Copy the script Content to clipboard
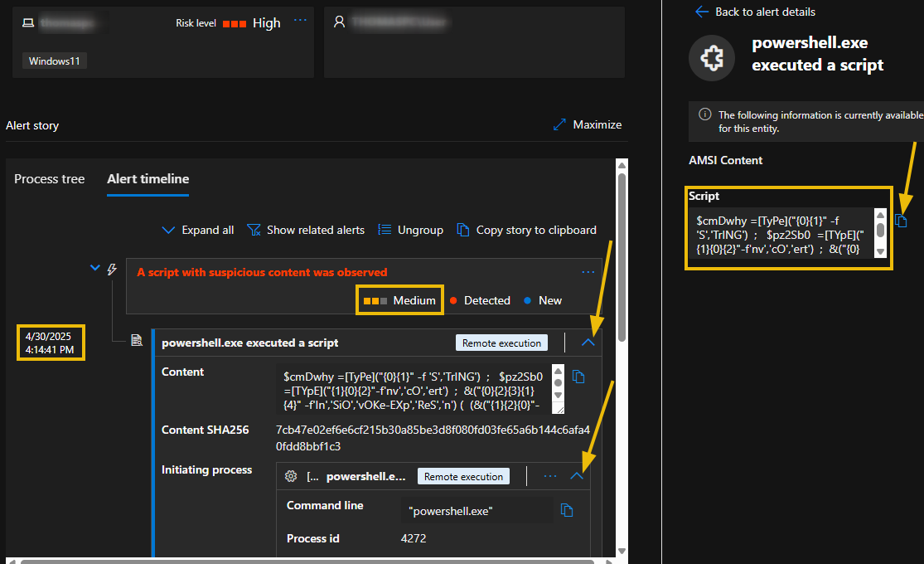 pos(578,377)
